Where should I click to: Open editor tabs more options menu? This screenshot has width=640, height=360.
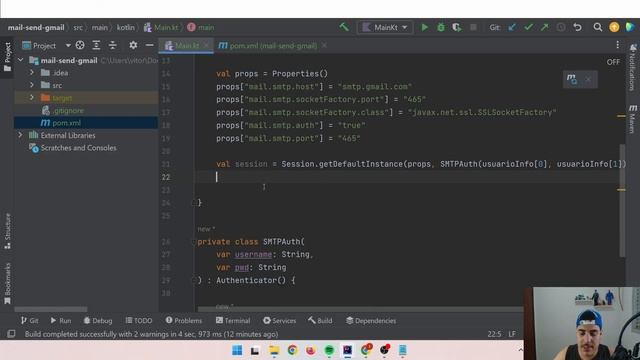click(618, 44)
